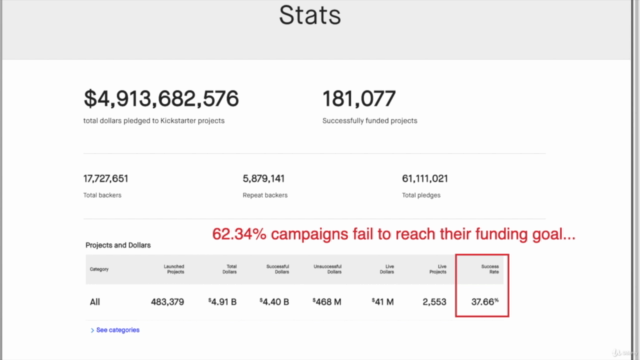This screenshot has width=640, height=360.
Task: Select the 'Total backers' label
Action: (102, 195)
